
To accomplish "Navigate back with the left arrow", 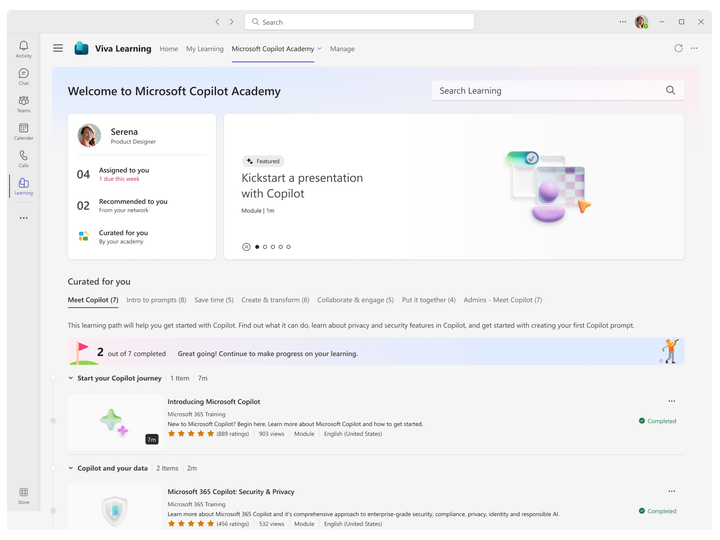I will point(217,22).
